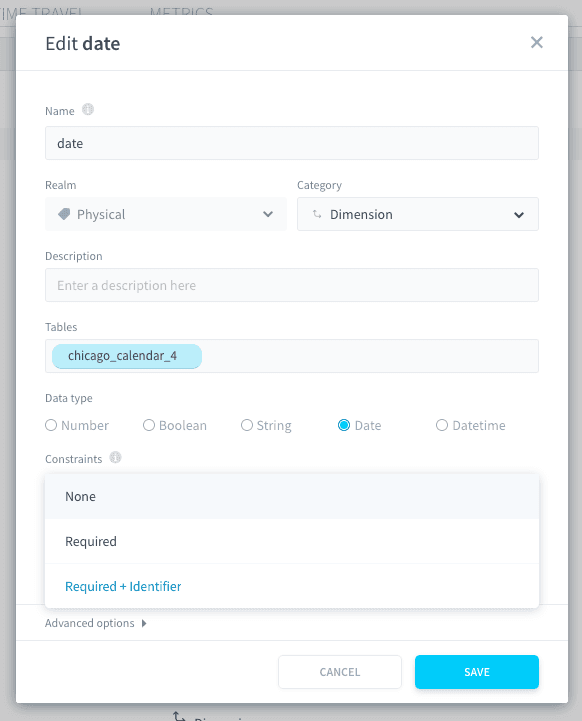Click the info icon beside Constraints
Viewport: 582px width, 721px height.
click(115, 458)
